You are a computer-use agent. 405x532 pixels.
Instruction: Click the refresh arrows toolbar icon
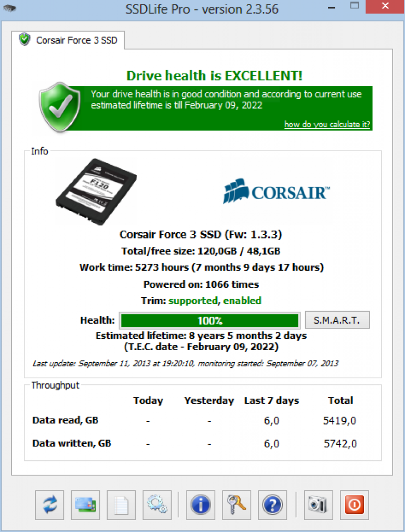pyautogui.click(x=49, y=505)
